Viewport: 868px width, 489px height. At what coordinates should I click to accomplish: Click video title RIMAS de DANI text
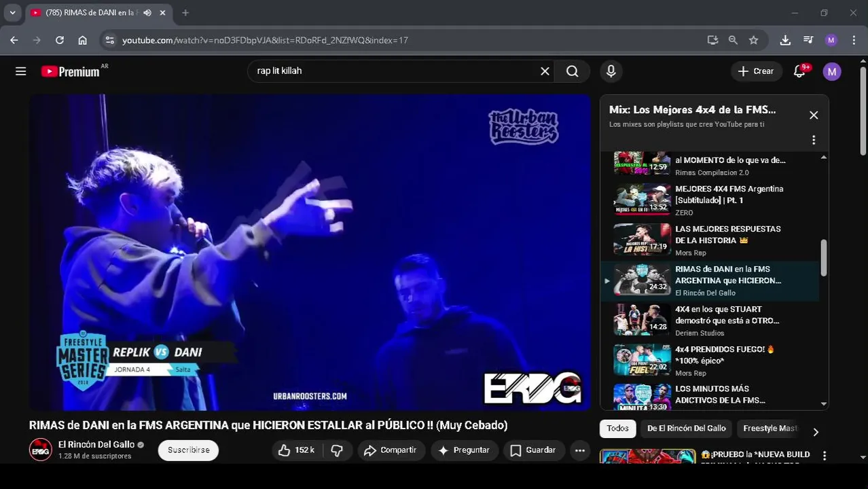pos(268,425)
